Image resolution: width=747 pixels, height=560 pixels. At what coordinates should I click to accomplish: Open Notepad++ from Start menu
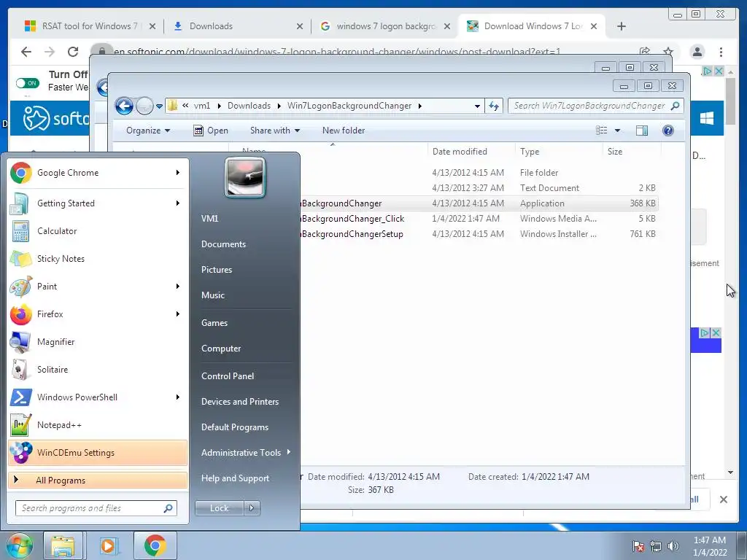[x=98, y=425]
